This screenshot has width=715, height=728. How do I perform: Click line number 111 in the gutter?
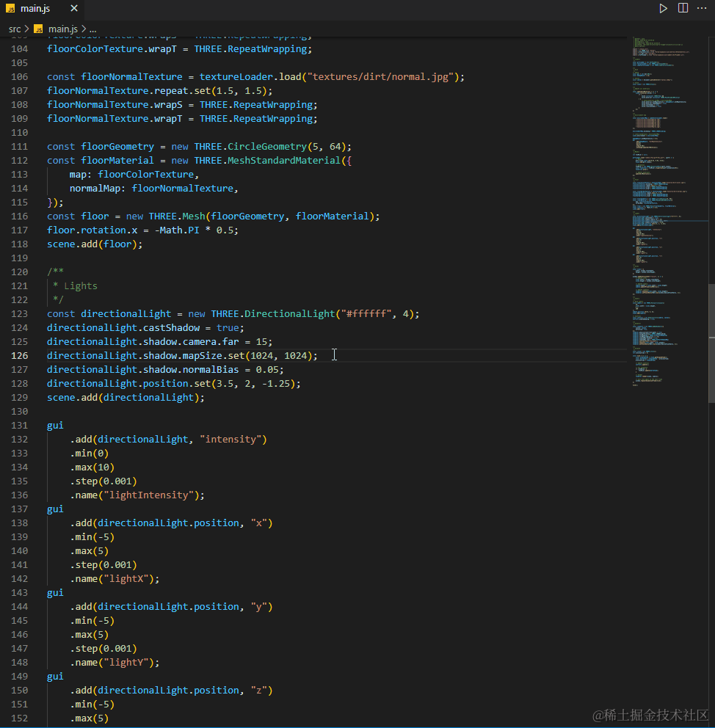pyautogui.click(x=20, y=147)
